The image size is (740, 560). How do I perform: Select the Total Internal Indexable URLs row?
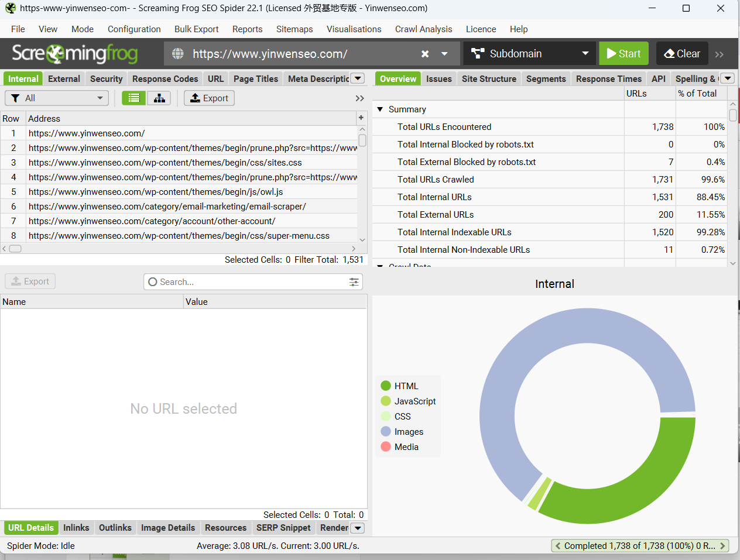point(550,232)
